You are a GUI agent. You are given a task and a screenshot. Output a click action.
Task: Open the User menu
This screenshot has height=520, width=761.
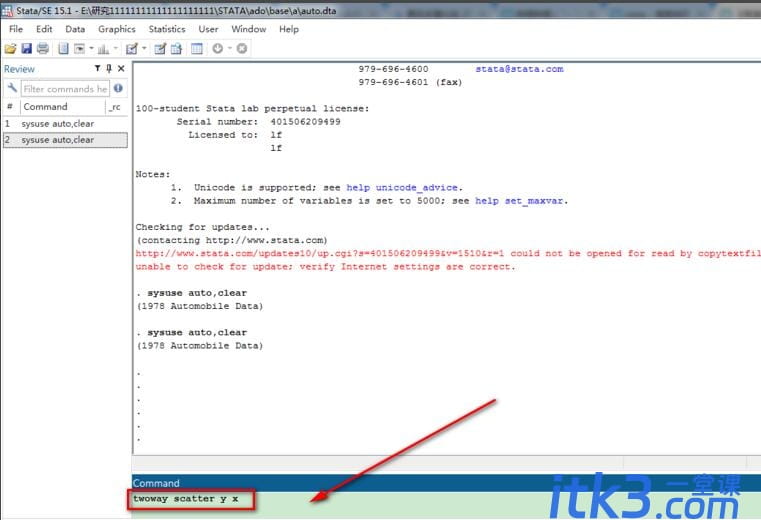coord(208,29)
